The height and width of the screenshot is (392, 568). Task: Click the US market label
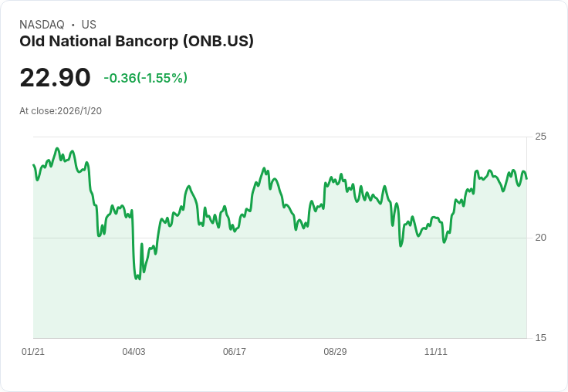pos(89,25)
